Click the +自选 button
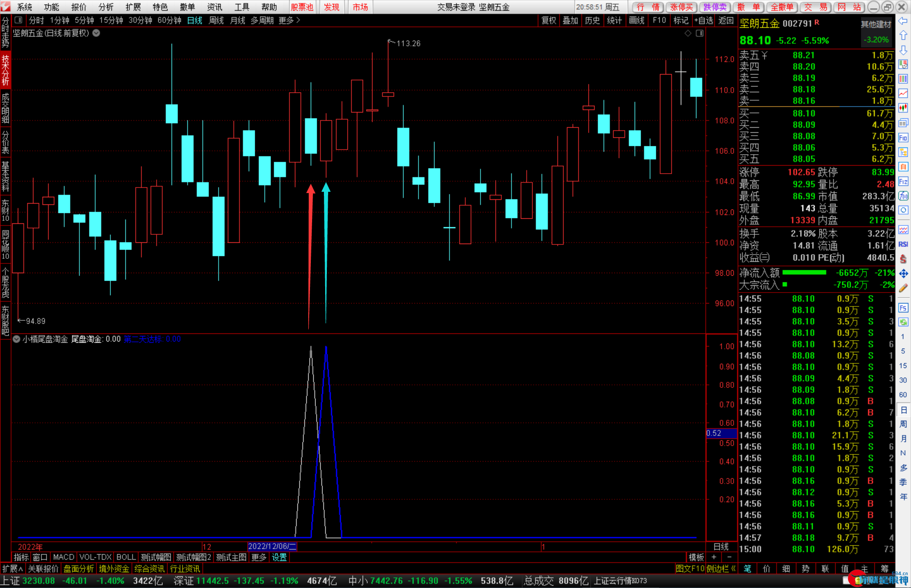The height and width of the screenshot is (588, 911). point(703,20)
